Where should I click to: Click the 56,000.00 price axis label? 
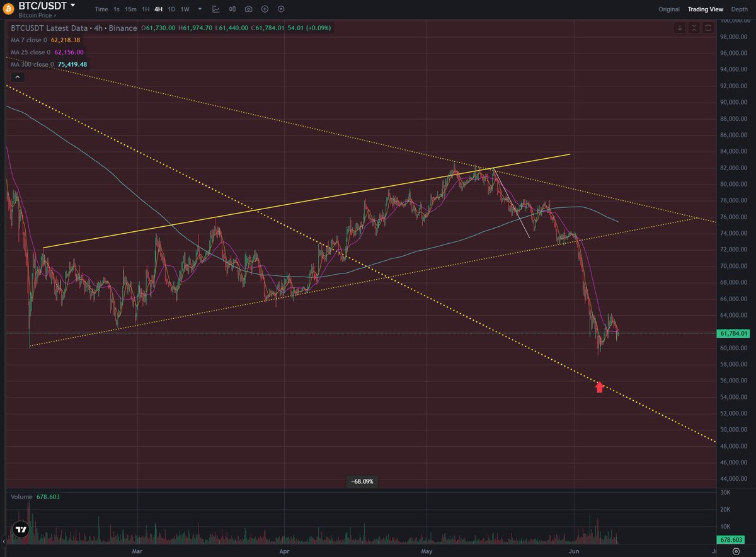coord(735,381)
